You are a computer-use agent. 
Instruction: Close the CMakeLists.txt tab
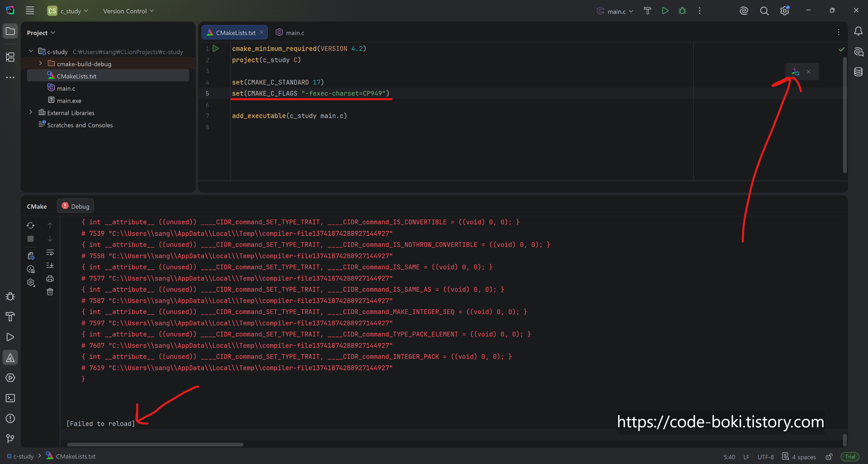(262, 32)
